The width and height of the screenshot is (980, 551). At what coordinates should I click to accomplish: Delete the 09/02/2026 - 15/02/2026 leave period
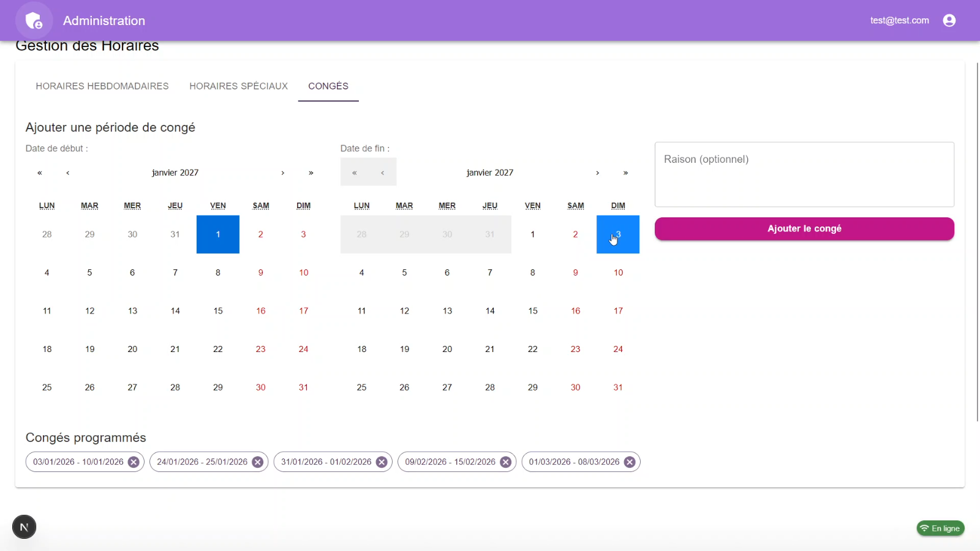(505, 462)
